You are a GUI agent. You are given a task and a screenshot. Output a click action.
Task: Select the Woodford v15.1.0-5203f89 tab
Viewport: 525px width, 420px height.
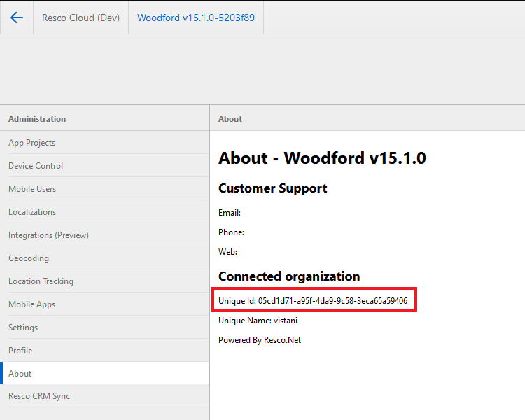[x=195, y=17]
